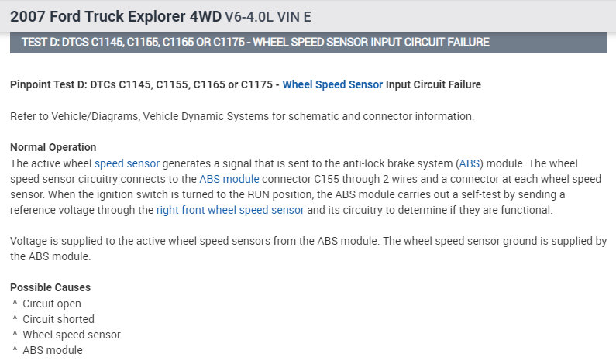Open the right front wheel speed sensor link
This screenshot has height=364, width=616.
click(x=230, y=210)
